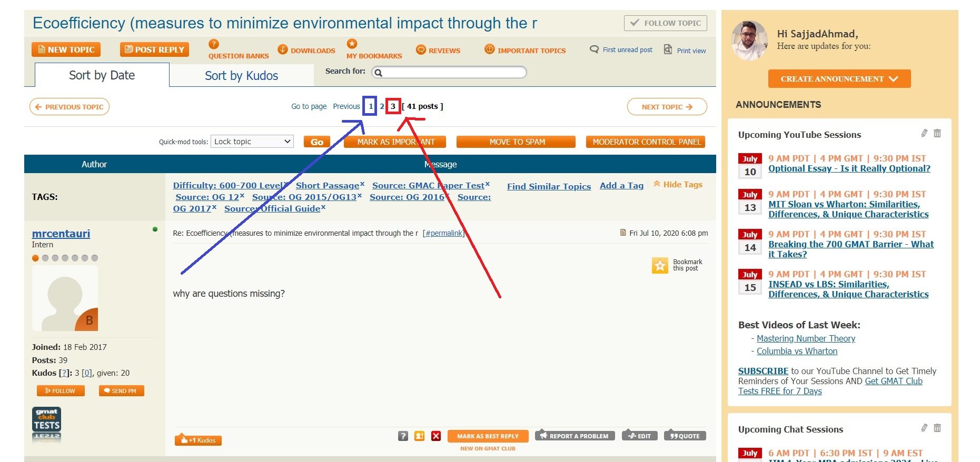Select the Sort by Date tab
This screenshot has height=462, width=980.
102,75
